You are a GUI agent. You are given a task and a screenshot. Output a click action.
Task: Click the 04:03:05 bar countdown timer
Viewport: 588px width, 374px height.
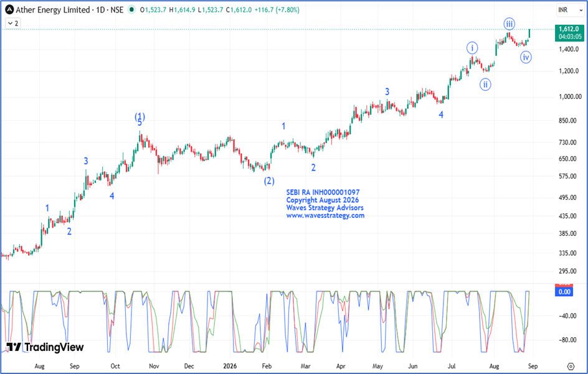(x=569, y=37)
